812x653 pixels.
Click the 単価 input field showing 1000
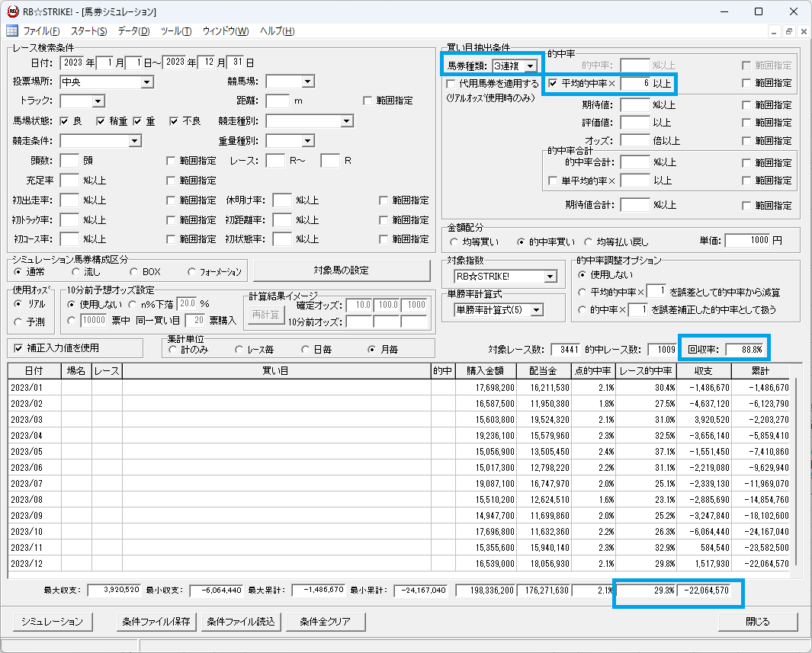[748, 240]
